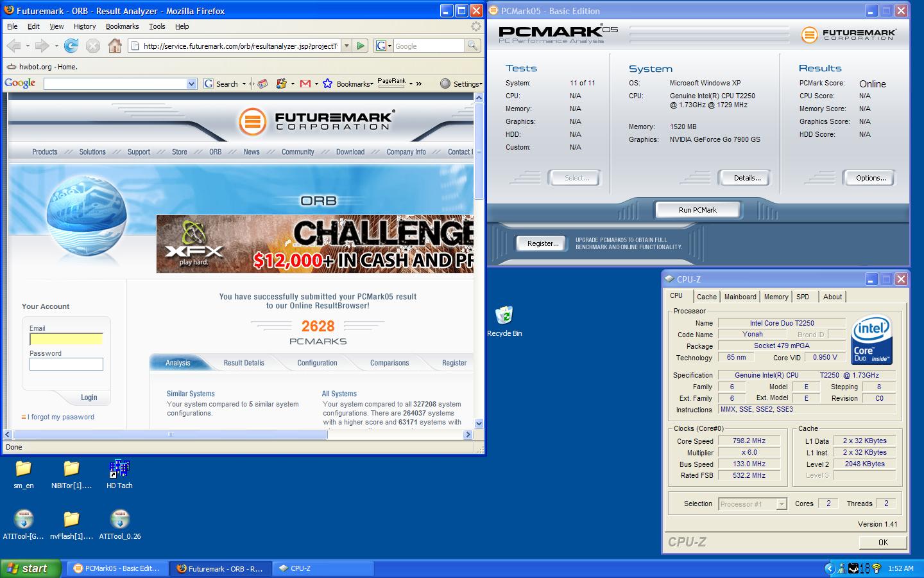This screenshot has width=924, height=578.
Task: Show more Google Toolbar items chevron
Action: click(419, 83)
